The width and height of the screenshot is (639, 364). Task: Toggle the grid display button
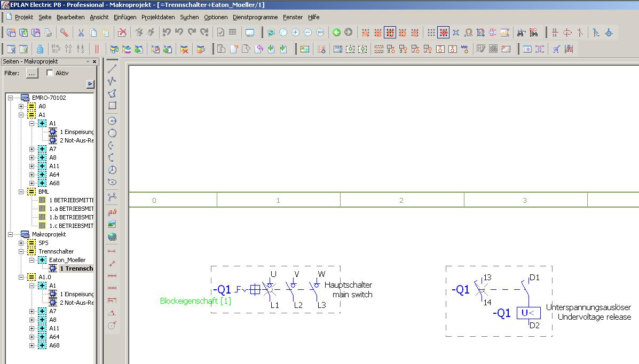[x=431, y=33]
